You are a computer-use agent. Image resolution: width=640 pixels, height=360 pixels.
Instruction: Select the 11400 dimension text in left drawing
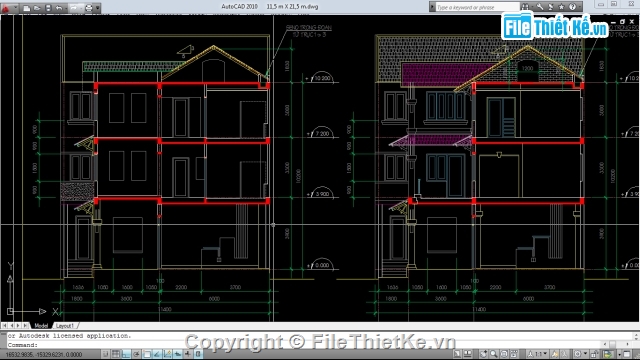(x=165, y=309)
